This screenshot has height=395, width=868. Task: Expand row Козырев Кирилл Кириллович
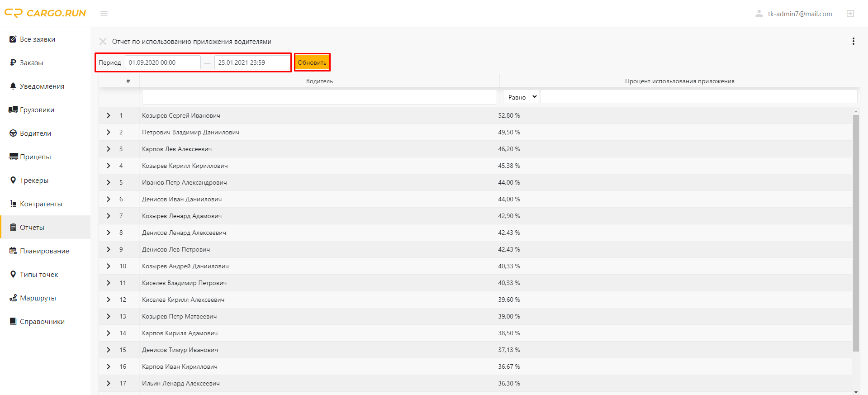(108, 166)
